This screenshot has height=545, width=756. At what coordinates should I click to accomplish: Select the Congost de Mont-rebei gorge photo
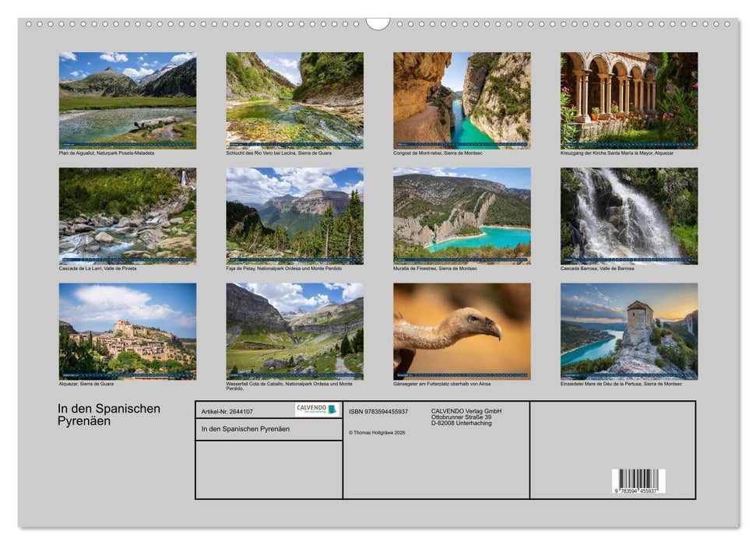click(462, 100)
